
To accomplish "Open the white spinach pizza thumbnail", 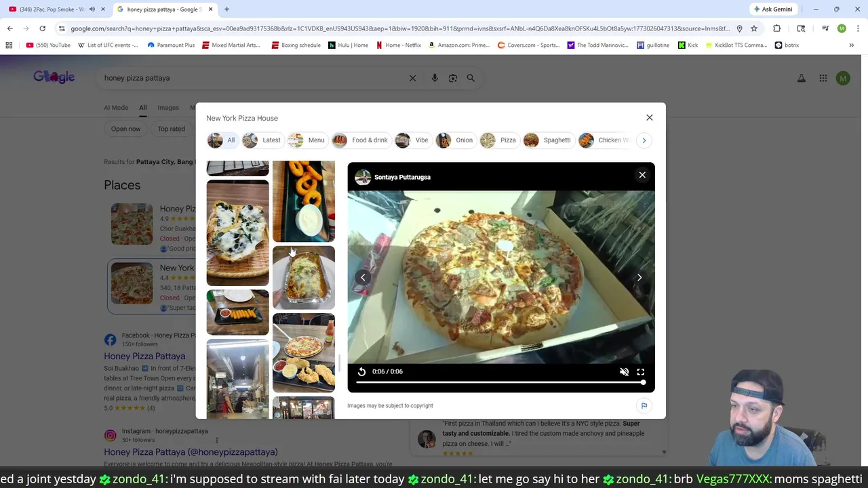I will (x=237, y=233).
